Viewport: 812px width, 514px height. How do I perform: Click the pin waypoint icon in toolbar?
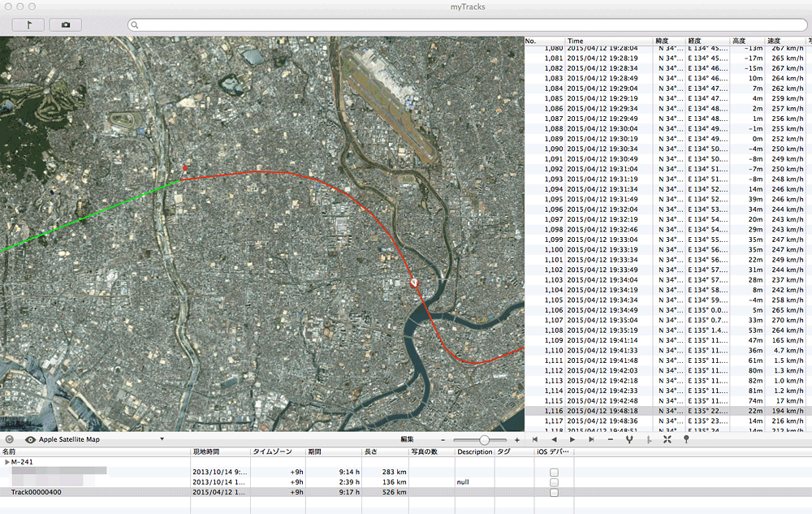pos(686,439)
